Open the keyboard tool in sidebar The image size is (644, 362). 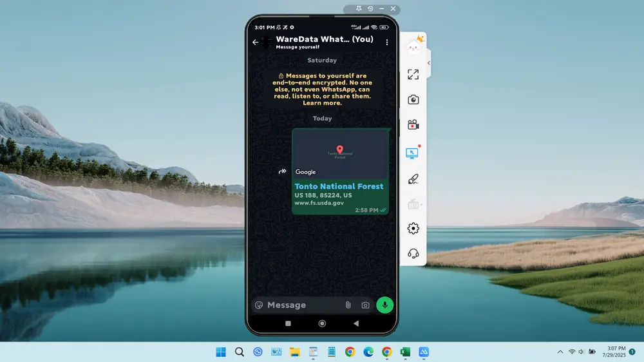[413, 204]
